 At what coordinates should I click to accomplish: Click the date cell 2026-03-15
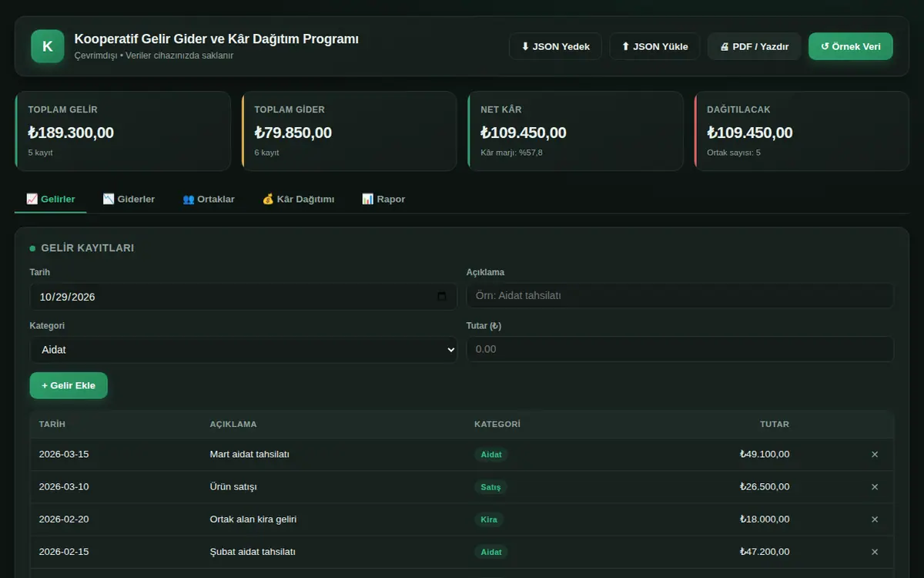[64, 455]
